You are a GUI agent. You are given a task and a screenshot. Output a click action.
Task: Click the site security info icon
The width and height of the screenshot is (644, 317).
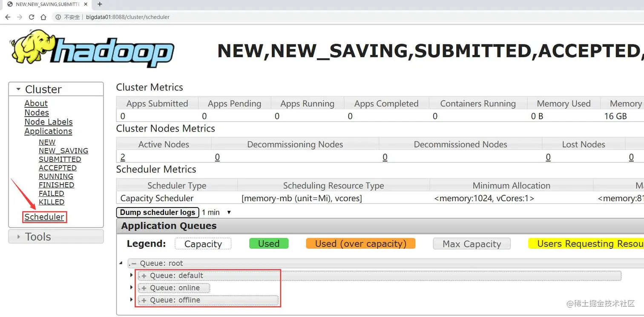[x=58, y=17]
